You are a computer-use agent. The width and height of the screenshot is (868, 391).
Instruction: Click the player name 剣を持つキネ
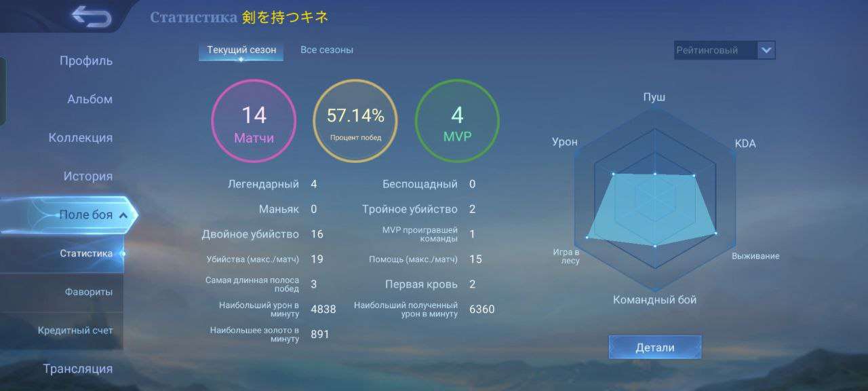pyautogui.click(x=285, y=18)
